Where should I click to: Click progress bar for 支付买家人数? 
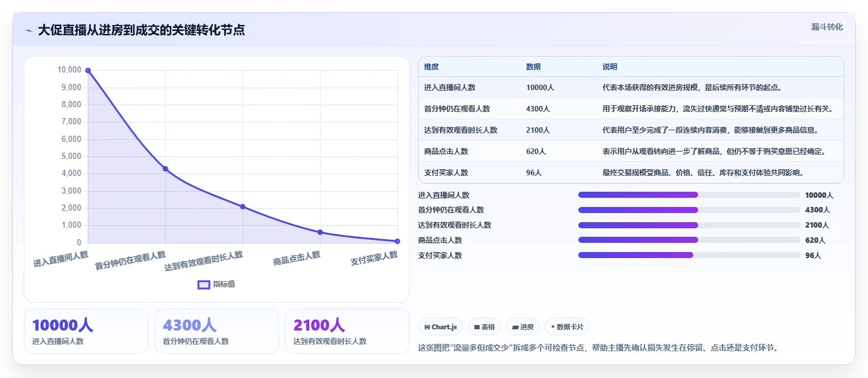tap(689, 255)
